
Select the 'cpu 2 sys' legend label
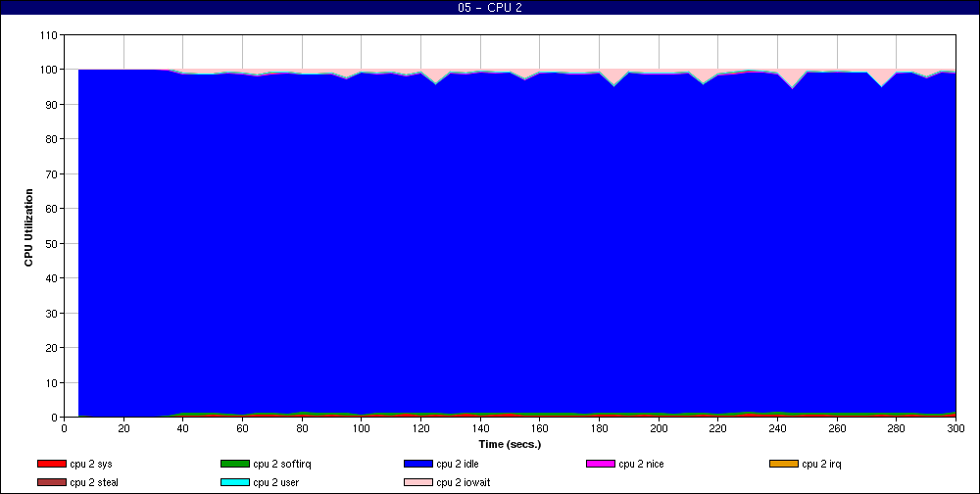coord(91,464)
